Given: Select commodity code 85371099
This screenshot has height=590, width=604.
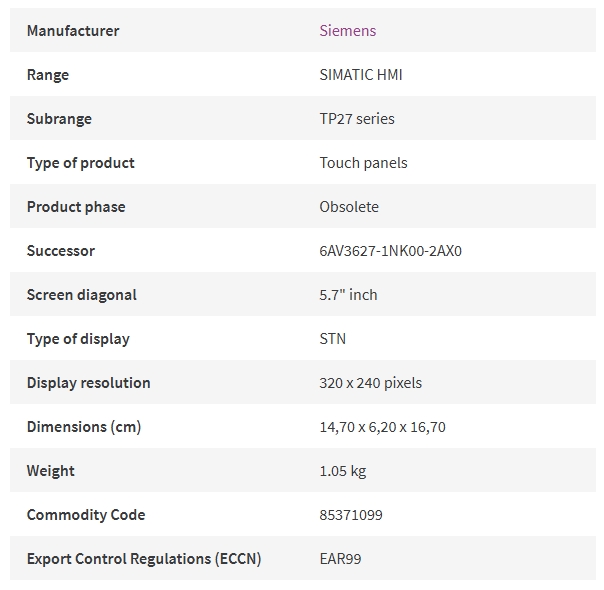Looking at the screenshot, I should tap(351, 515).
